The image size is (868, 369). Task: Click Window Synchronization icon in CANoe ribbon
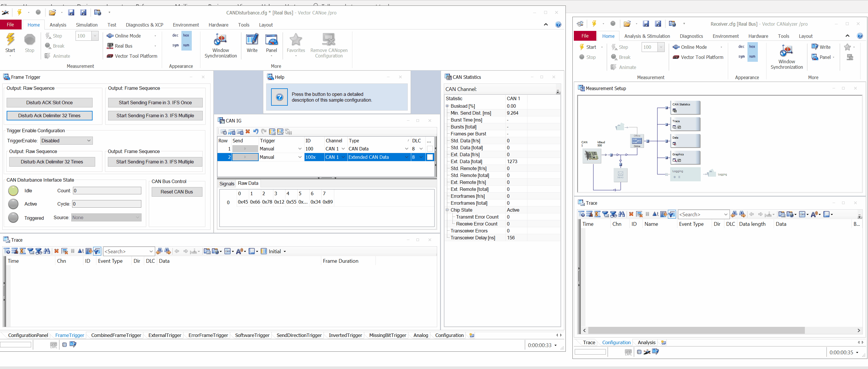(x=220, y=40)
